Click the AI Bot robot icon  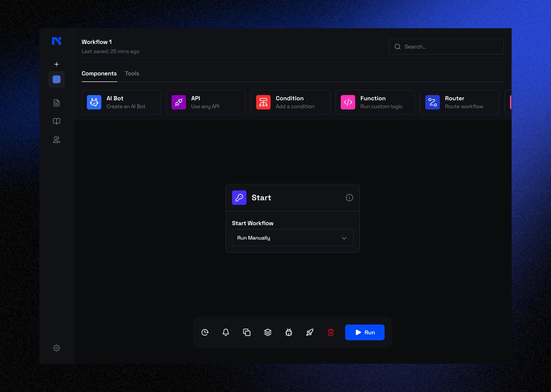[x=94, y=102]
